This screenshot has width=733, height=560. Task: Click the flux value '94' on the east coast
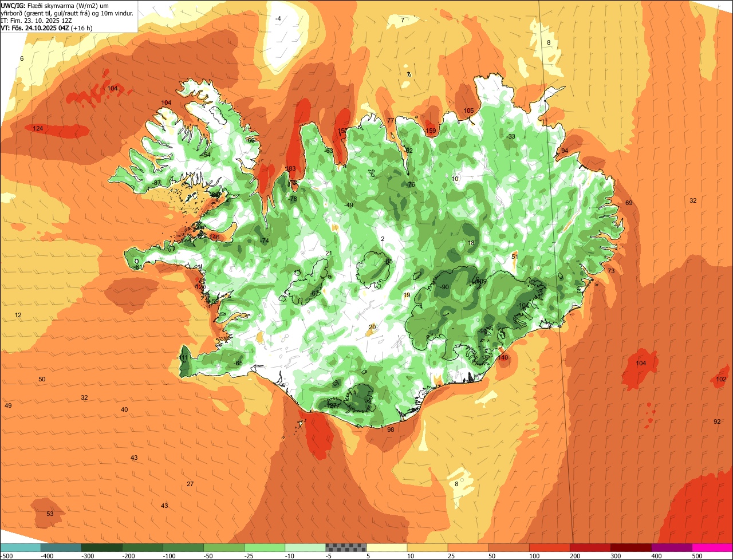(565, 151)
